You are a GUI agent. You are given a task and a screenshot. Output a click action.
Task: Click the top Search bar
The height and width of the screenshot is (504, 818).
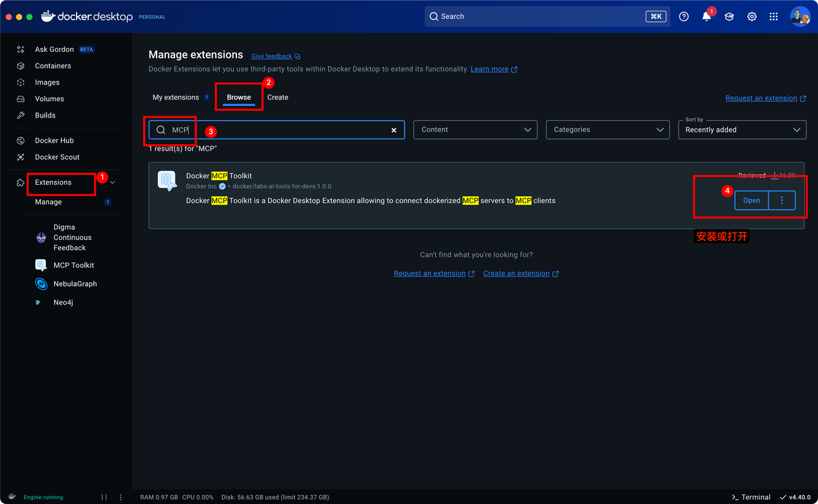coord(547,17)
